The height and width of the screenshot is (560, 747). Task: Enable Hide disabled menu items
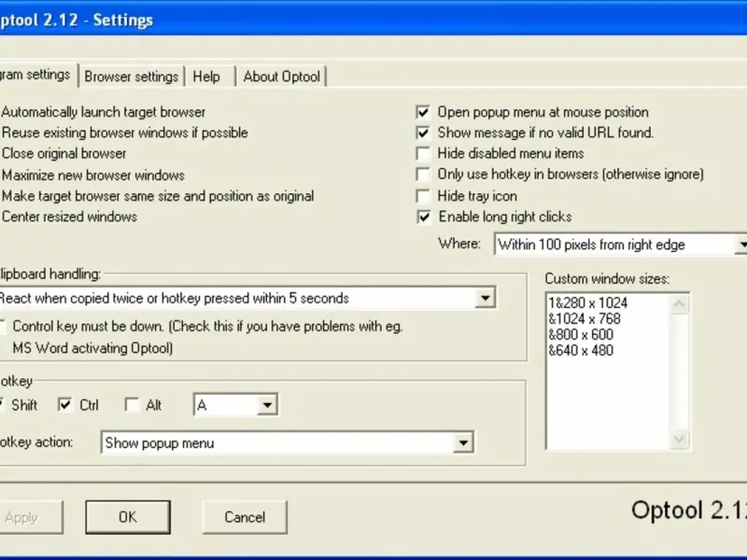pos(423,153)
